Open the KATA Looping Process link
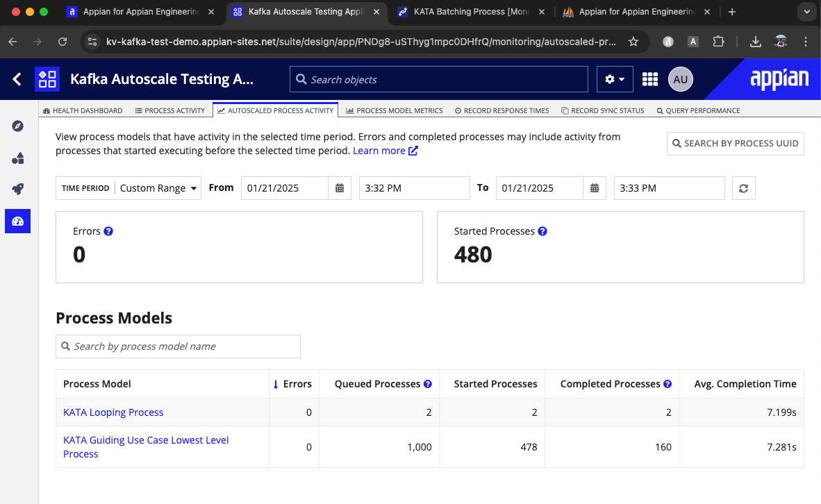Screen dimensions: 821x504 113,412
